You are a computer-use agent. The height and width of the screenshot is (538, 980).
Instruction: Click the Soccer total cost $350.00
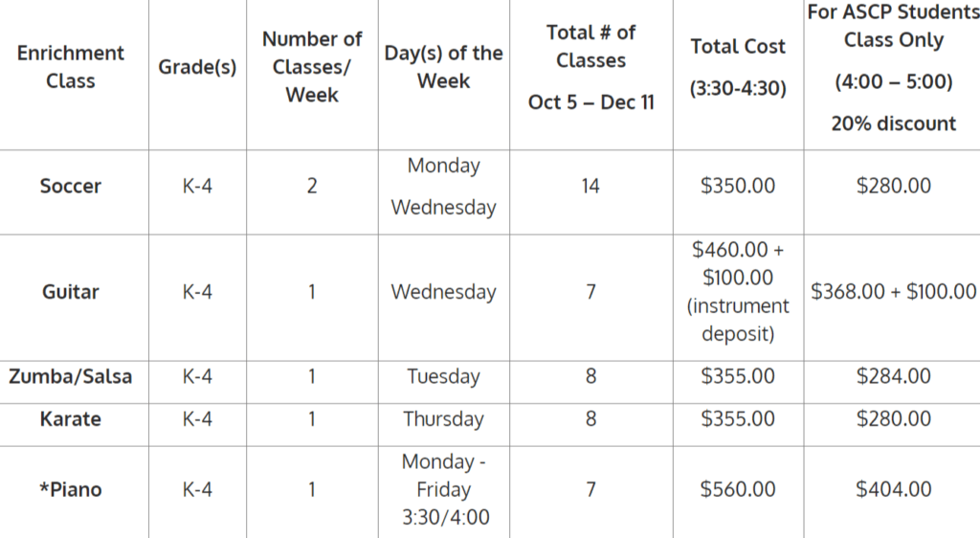coord(738,187)
